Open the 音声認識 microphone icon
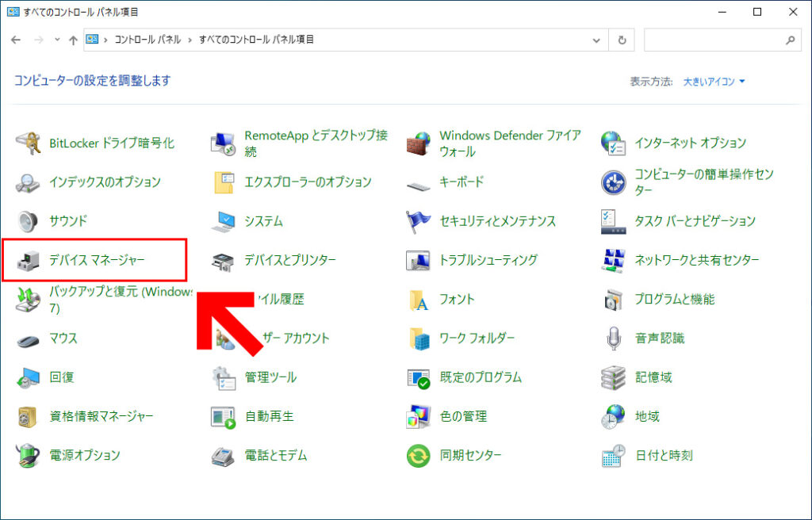The height and width of the screenshot is (520, 812). pyautogui.click(x=614, y=338)
